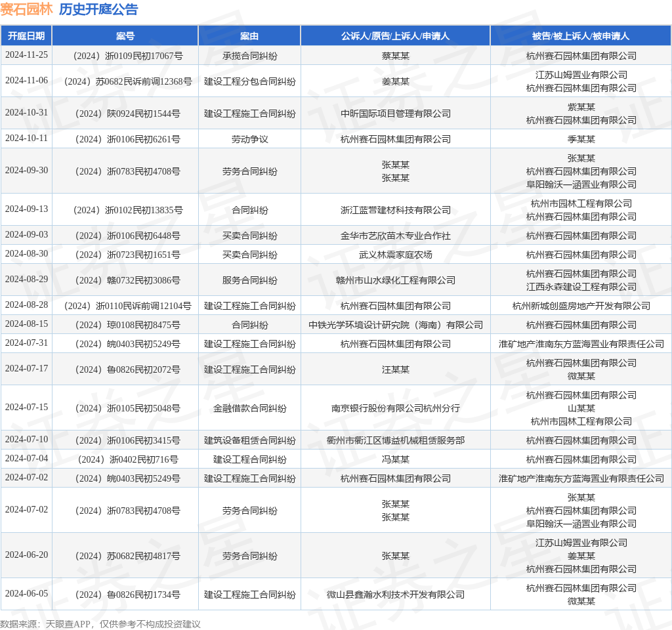Image resolution: width=672 pixels, height=630 pixels.
Task: Click case number 浙0102民初13835号
Action: [x=128, y=210]
